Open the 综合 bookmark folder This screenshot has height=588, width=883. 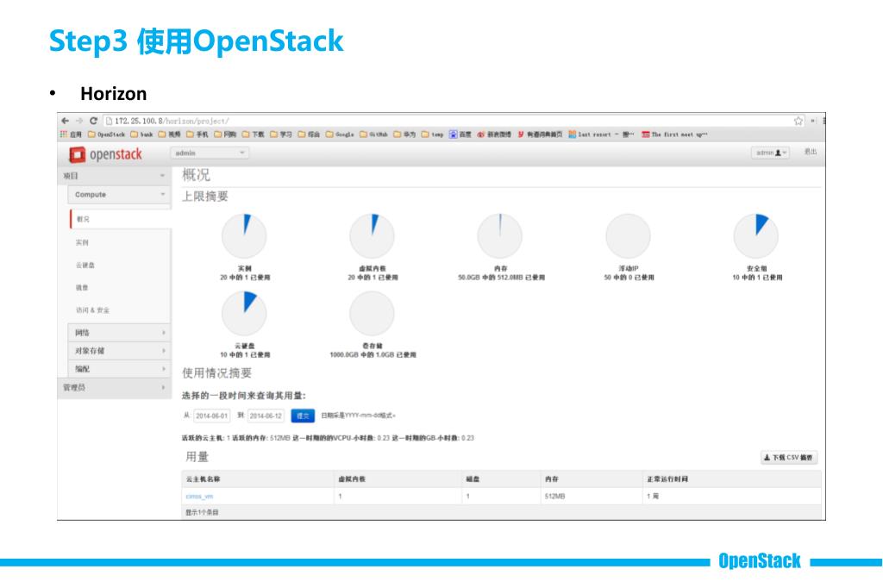pos(310,134)
